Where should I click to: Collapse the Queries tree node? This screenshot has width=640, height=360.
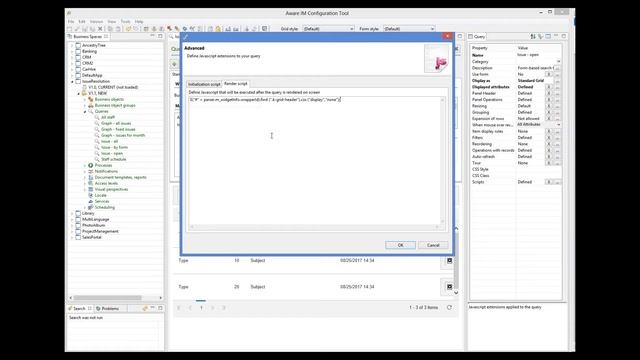[85, 111]
